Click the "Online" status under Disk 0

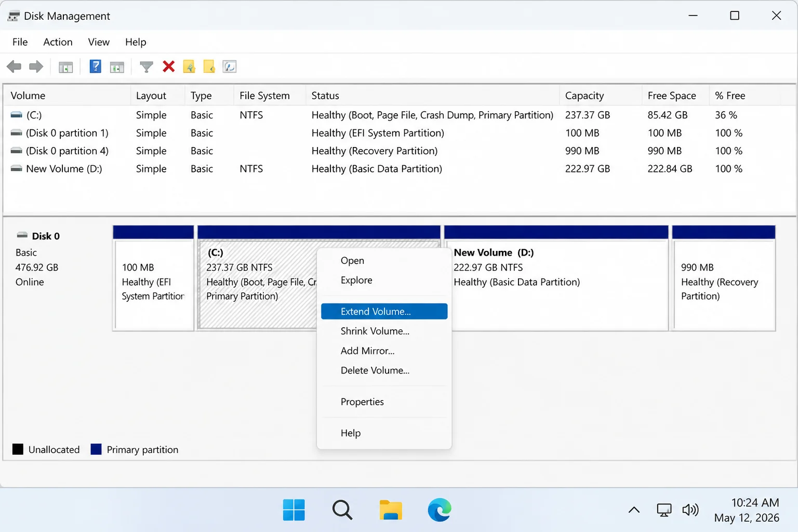[30, 282]
